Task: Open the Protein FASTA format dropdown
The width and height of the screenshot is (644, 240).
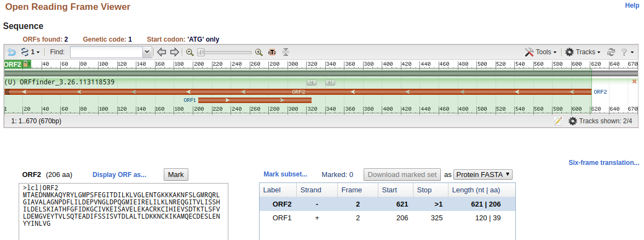Action: (483, 175)
